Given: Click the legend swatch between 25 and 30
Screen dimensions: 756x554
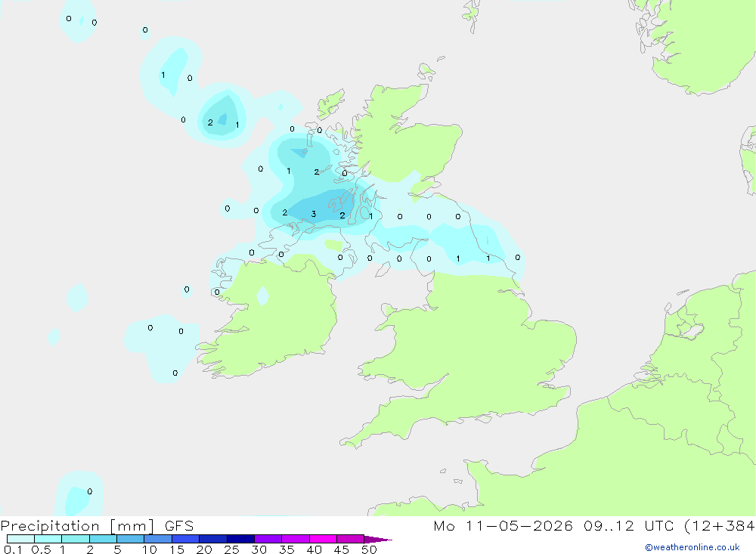Looking at the screenshot, I should point(240,539).
